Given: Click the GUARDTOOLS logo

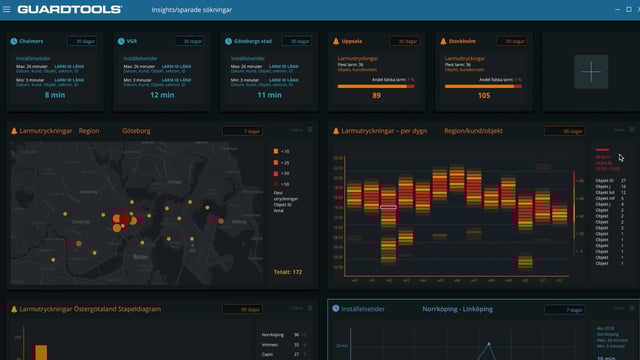Looking at the screenshot, I should [70, 9].
